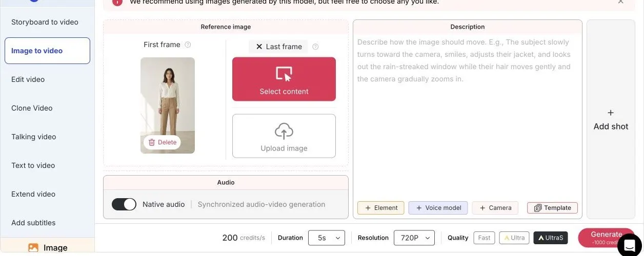The image size is (644, 256).
Task: Delete the first frame image
Action: (x=162, y=142)
